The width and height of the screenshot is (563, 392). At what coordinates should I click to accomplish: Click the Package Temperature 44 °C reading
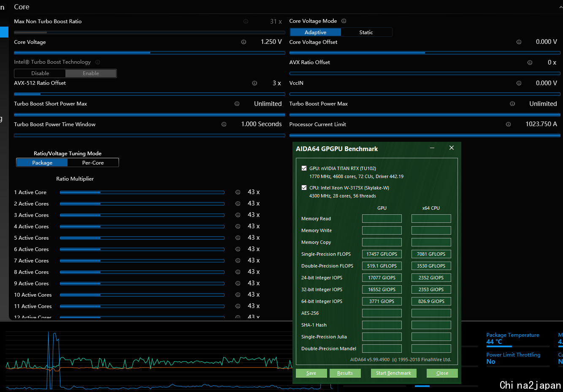(494, 342)
